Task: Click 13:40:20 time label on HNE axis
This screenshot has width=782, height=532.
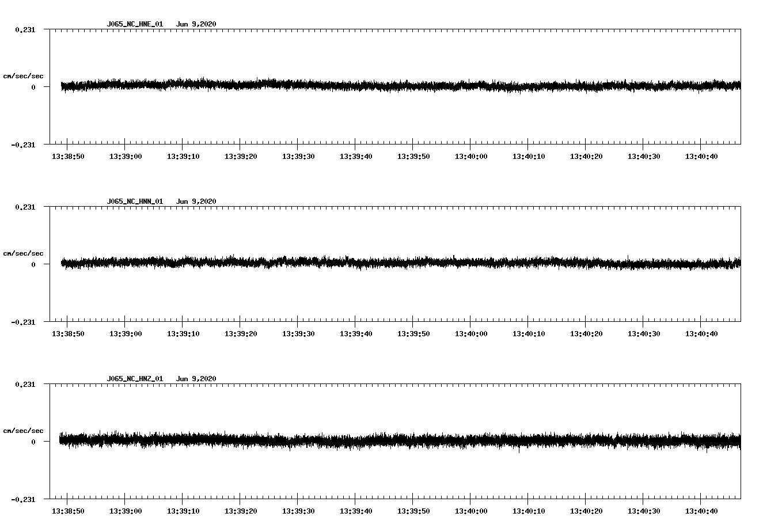Action: click(x=586, y=157)
